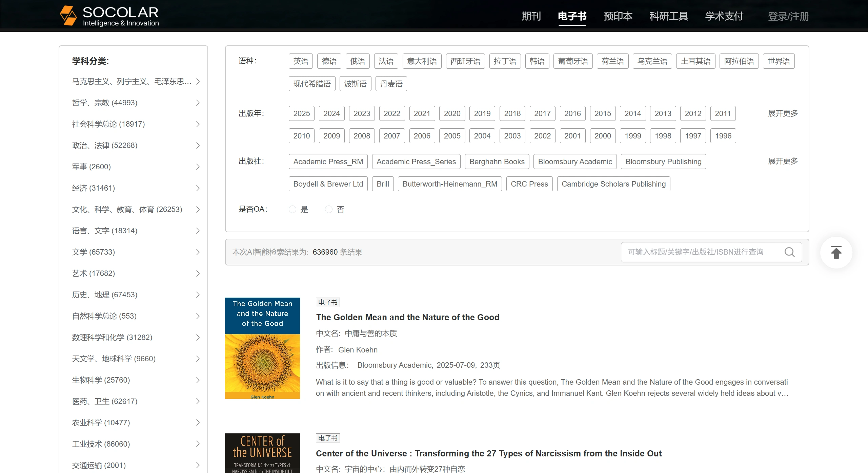Expand the 政治、法律 category chevron
Screen dimensions: 868x473
coord(198,146)
